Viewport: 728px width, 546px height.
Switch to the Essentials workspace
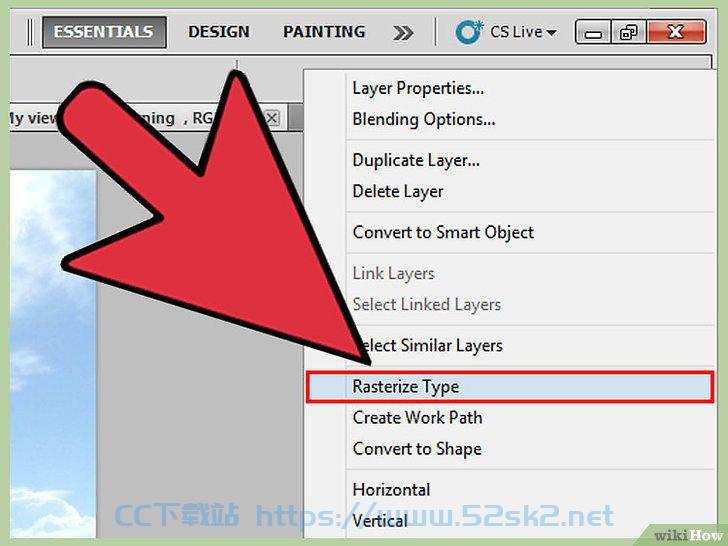pyautogui.click(x=104, y=32)
